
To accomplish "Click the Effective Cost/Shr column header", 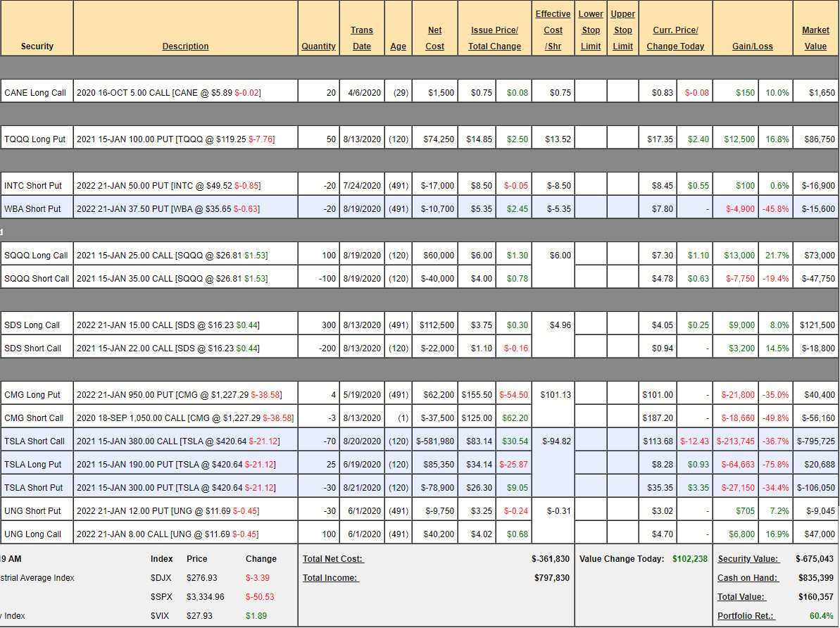I will click(553, 30).
